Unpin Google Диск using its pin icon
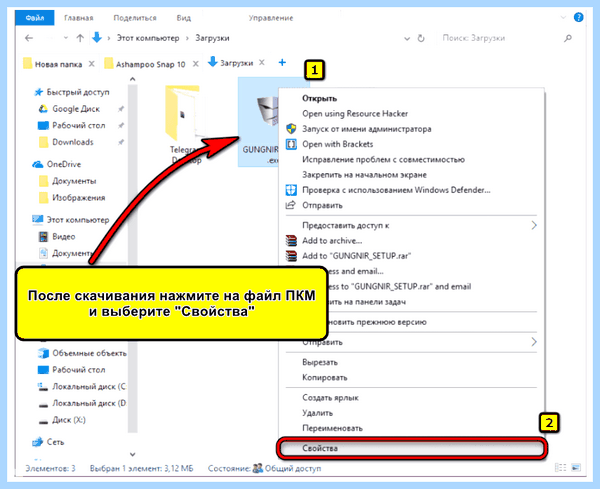Viewport: 600px width, 489px height. tap(121, 109)
